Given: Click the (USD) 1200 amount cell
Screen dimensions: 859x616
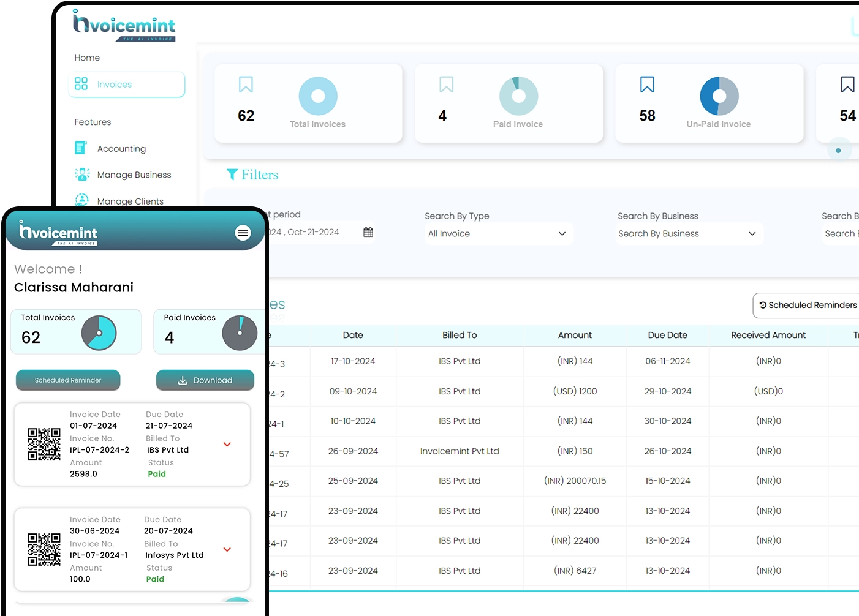Looking at the screenshot, I should (x=575, y=391).
